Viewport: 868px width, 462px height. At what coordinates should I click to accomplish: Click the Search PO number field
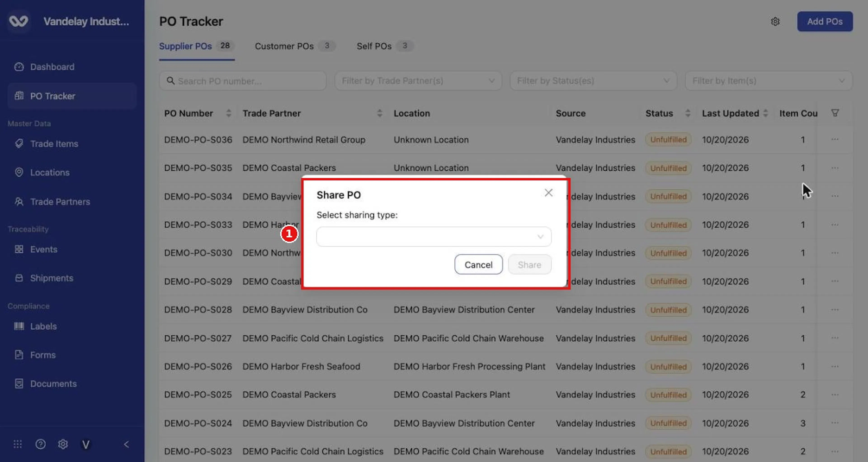click(x=243, y=81)
